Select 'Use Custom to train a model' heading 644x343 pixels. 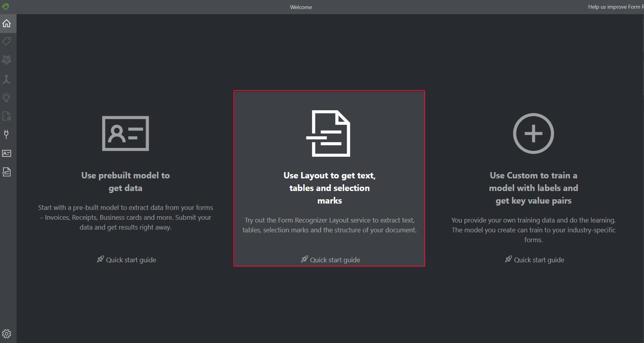pos(533,188)
